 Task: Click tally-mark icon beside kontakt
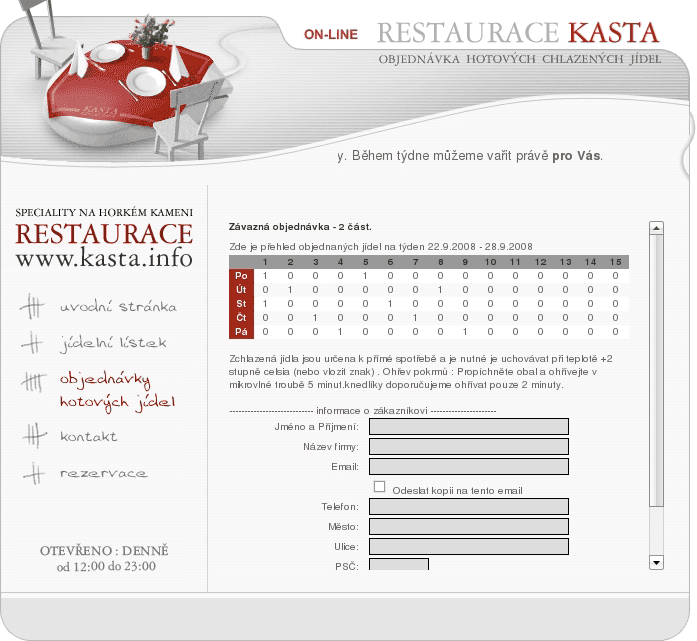(34, 435)
